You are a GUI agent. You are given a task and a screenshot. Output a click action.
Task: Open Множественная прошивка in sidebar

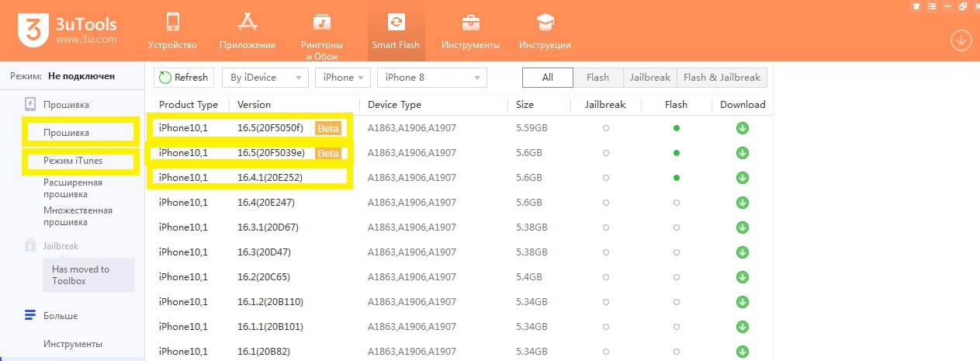78,216
